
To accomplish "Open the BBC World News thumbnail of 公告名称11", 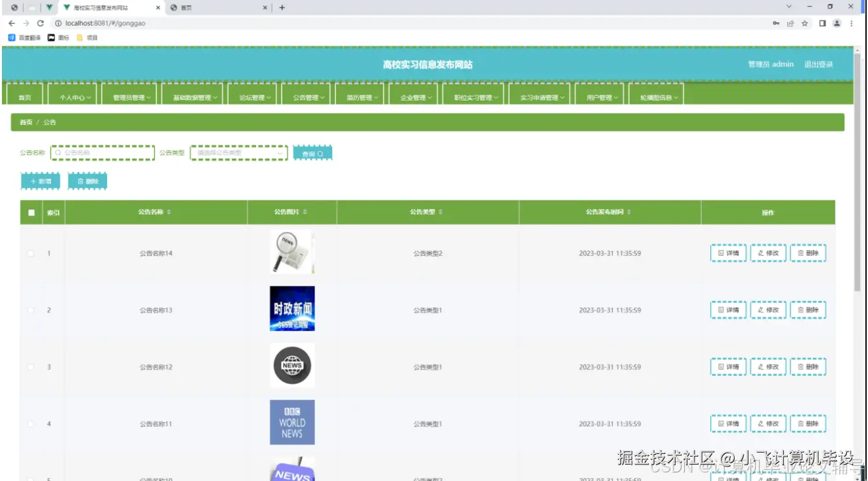I will pos(292,423).
